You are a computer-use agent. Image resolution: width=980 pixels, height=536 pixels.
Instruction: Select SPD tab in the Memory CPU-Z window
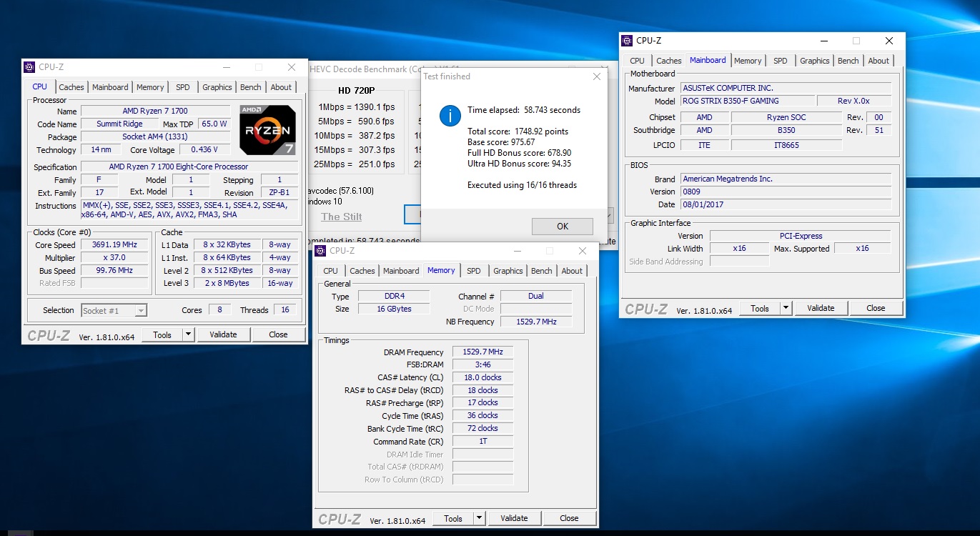pos(474,271)
